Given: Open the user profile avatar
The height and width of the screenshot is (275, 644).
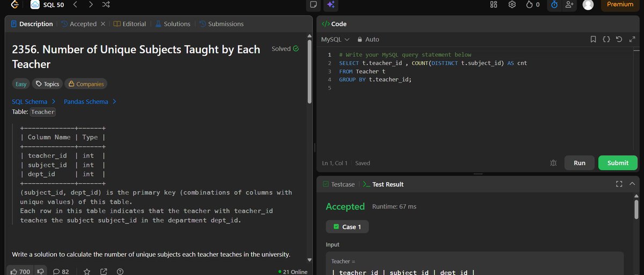Looking at the screenshot, I should pyautogui.click(x=588, y=4).
